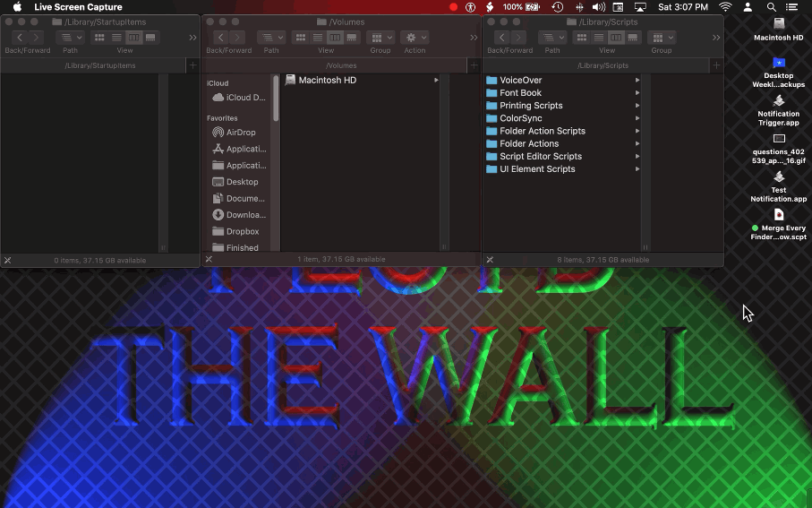
Task: Open Documents in the Finder sidebar
Action: pyautogui.click(x=239, y=199)
